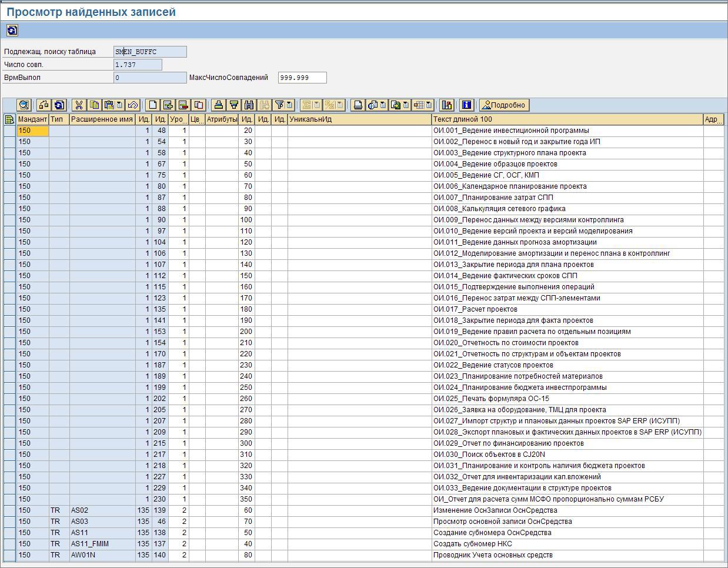This screenshot has height=568, width=728.
Task: Click the Адр... column header
Action: pyautogui.click(x=713, y=119)
